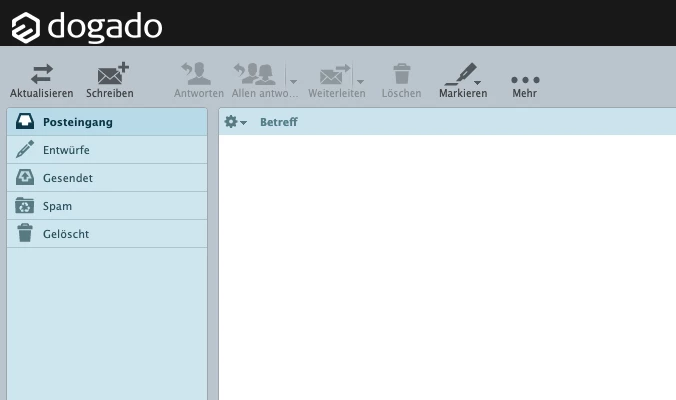
Task: Show the Gelöscht trash folder
Action: pos(66,234)
